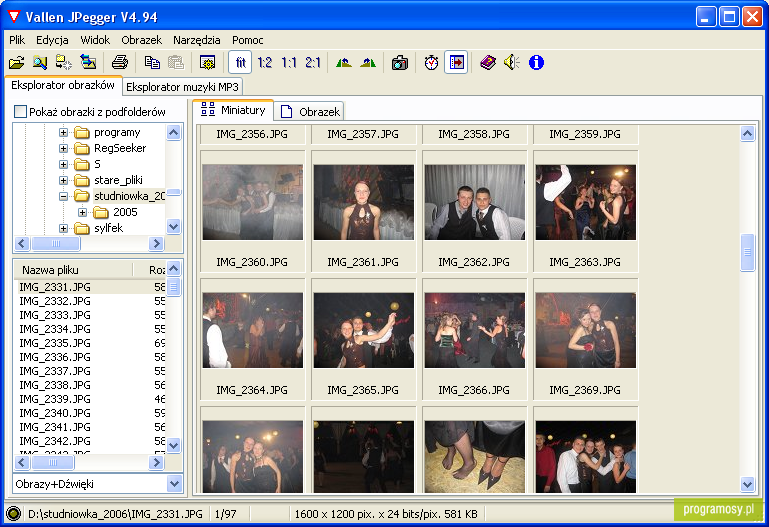This screenshot has height=527, width=769.
Task: Click the stacked images toolbar icon
Action: click(x=88, y=63)
